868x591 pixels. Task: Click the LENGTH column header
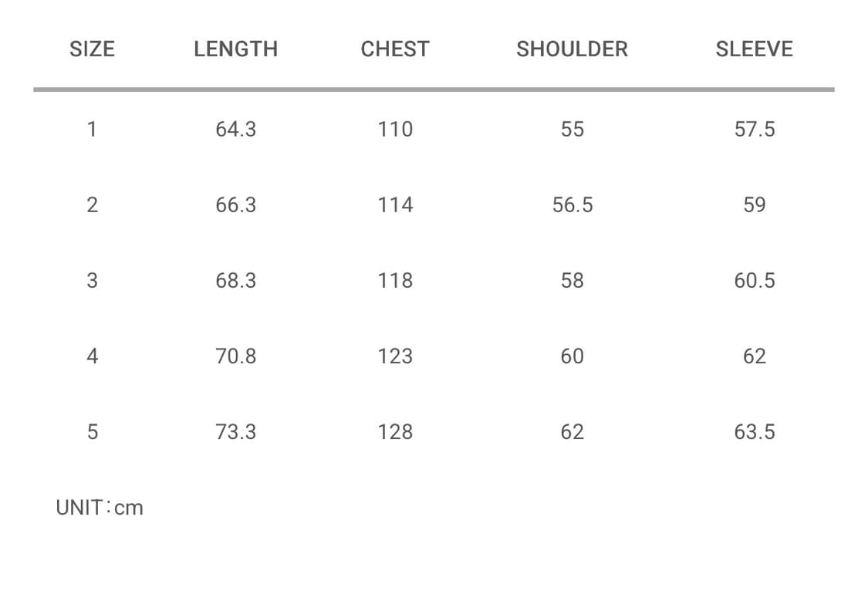(235, 49)
